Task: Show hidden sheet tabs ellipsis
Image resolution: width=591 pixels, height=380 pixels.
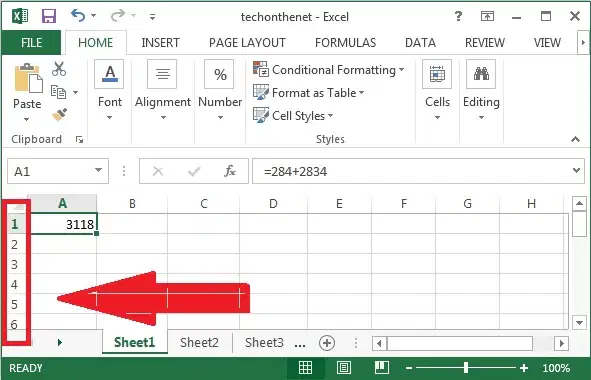Action: [x=300, y=344]
